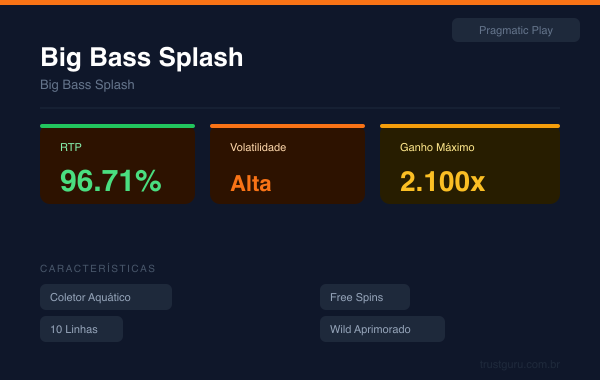Click the Pragmatic Play provider badge
Image resolution: width=600 pixels, height=380 pixels.
coord(515,30)
